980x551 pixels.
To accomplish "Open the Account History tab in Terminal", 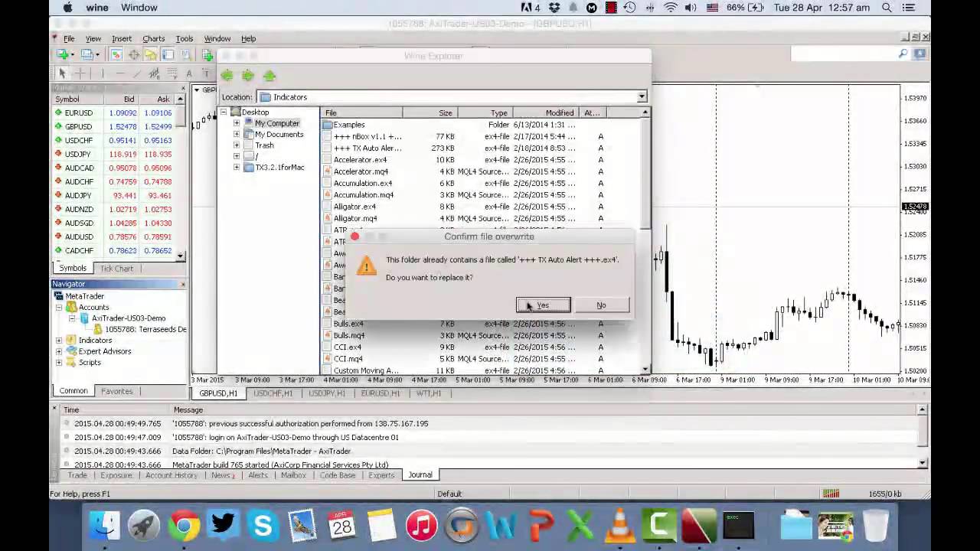I will point(171,475).
